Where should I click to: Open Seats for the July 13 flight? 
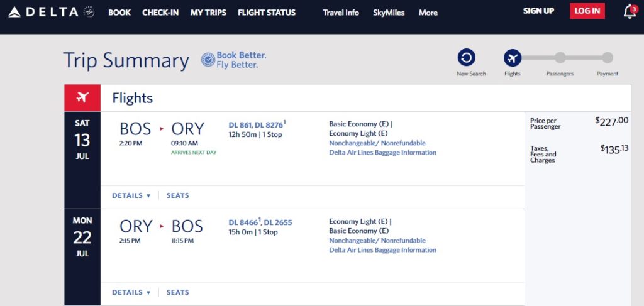(x=177, y=195)
